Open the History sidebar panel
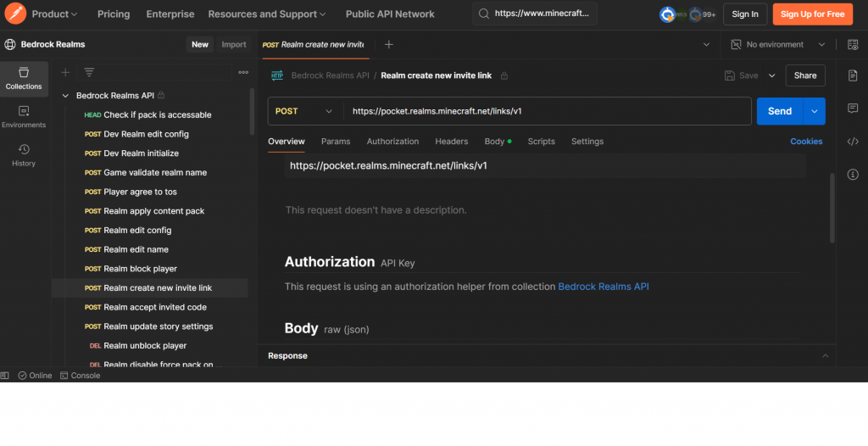Screen dimensions: 868x446 [x=24, y=154]
